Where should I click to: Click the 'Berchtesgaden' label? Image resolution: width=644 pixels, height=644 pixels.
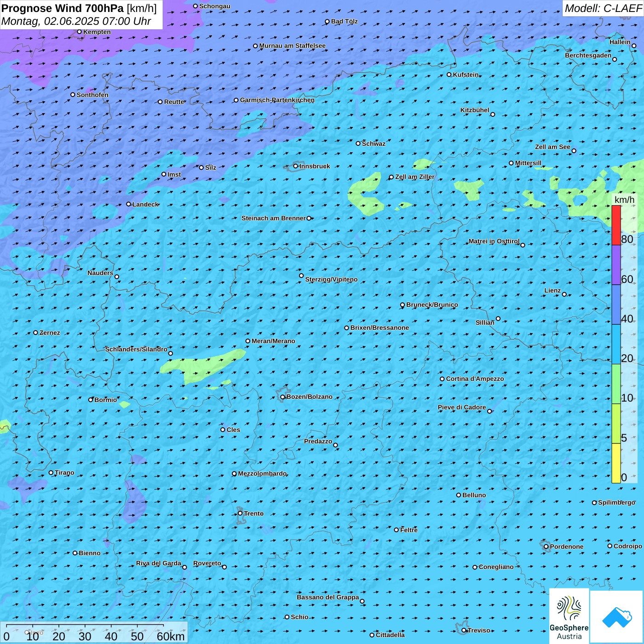[588, 55]
